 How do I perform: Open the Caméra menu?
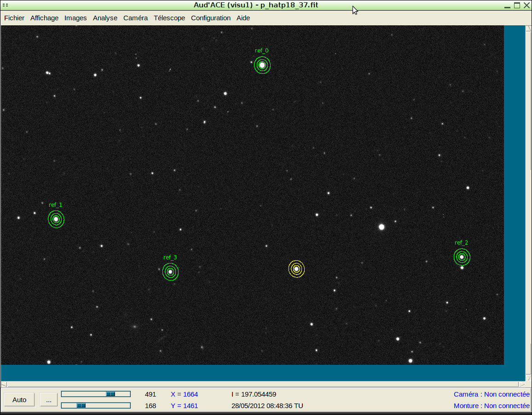click(x=135, y=18)
